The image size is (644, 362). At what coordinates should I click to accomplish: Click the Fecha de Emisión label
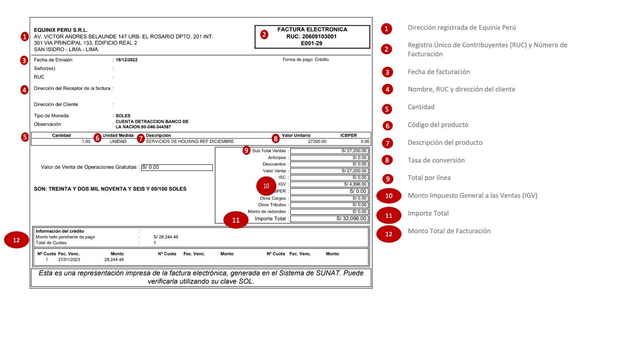(x=53, y=60)
